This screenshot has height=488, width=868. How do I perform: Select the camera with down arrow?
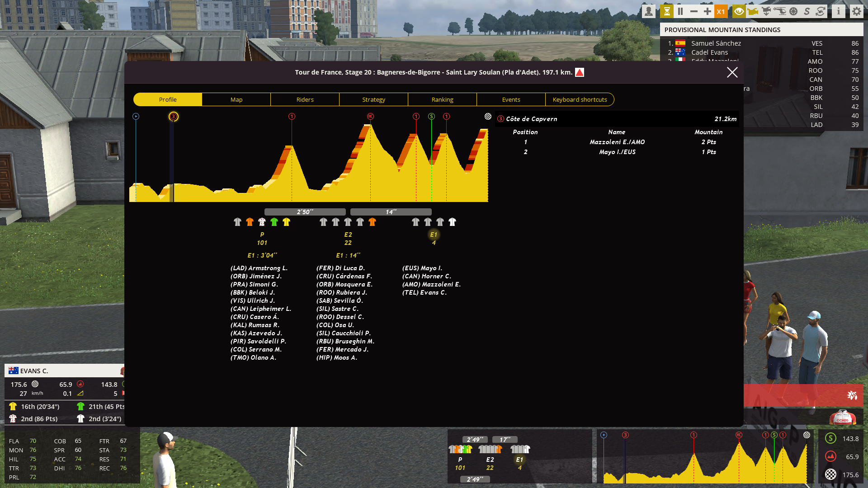[x=766, y=11]
